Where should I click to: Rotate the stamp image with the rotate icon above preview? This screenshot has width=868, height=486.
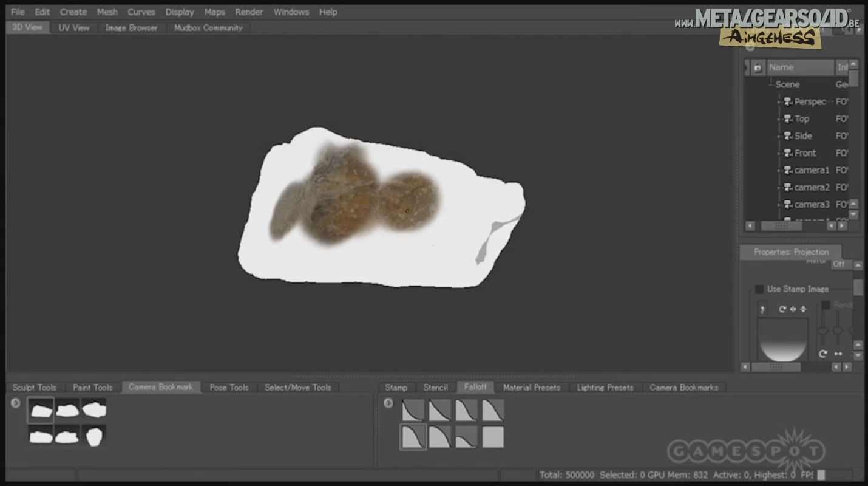point(782,309)
